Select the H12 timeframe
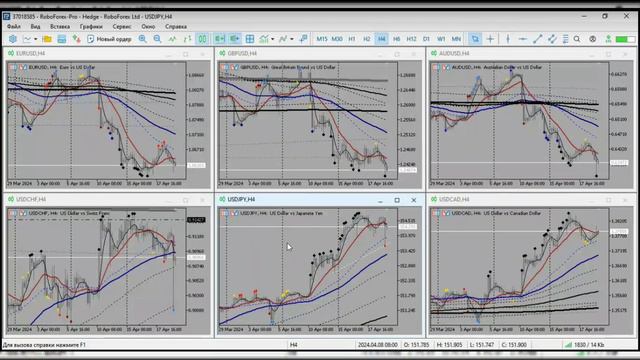 pyautogui.click(x=411, y=39)
